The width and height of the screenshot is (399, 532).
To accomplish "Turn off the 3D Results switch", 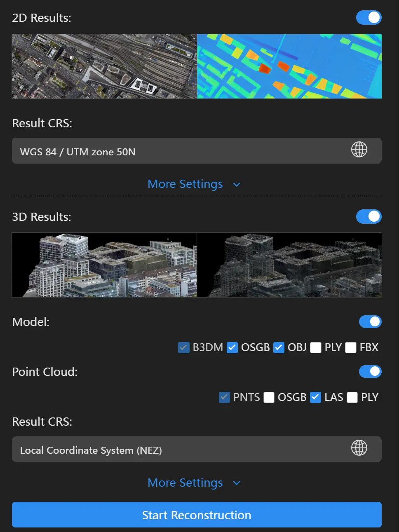I will pyautogui.click(x=368, y=216).
